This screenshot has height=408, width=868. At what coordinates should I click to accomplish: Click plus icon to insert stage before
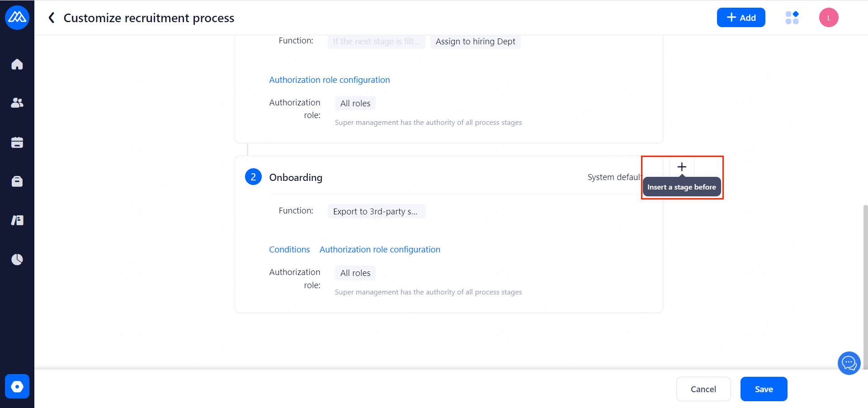pos(682,167)
